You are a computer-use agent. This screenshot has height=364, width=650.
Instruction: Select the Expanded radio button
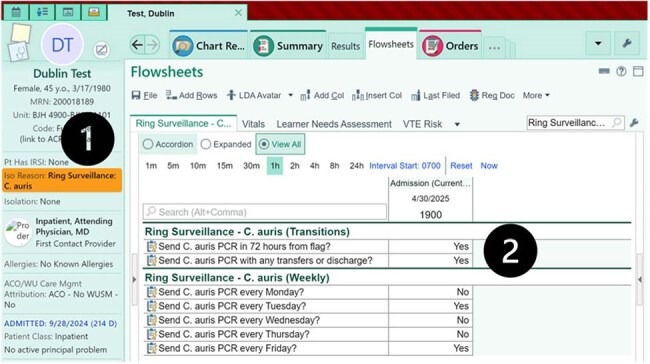(206, 144)
